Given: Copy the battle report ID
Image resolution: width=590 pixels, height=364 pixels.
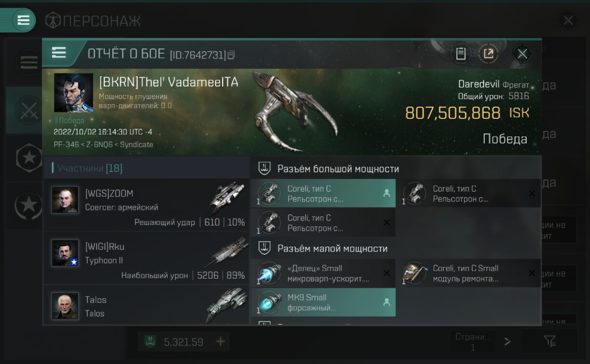Looking at the screenshot, I should click(x=231, y=55).
